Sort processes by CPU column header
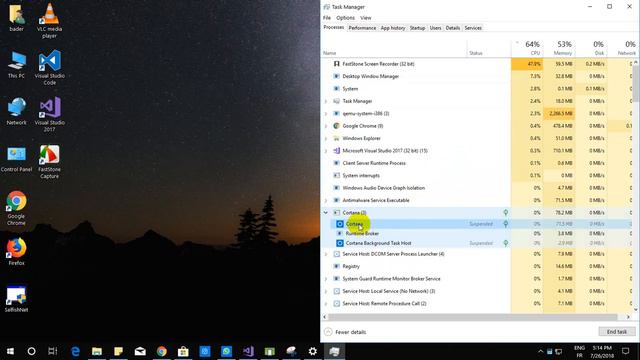The height and width of the screenshot is (360, 640). click(x=527, y=48)
